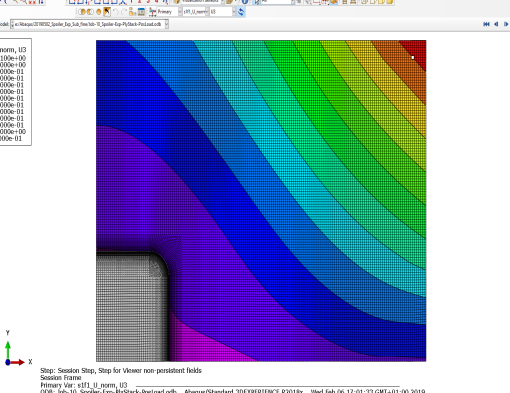Viewport: 510px width, 393px height.
Task: Expand the ODB file path dropdown arrow
Action: (167, 24)
